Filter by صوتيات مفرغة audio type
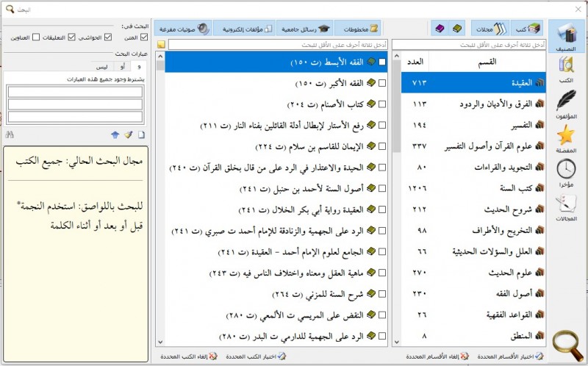Image resolution: width=588 pixels, height=366 pixels. click(x=183, y=29)
